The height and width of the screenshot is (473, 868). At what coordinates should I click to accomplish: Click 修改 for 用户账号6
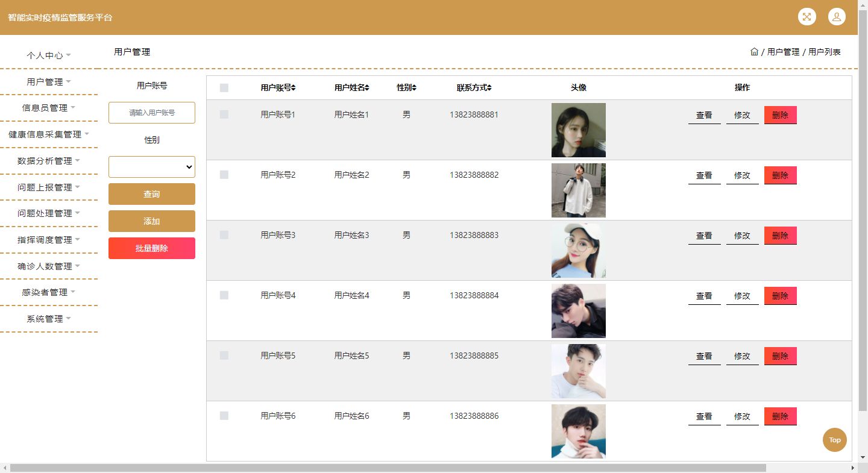click(x=742, y=416)
